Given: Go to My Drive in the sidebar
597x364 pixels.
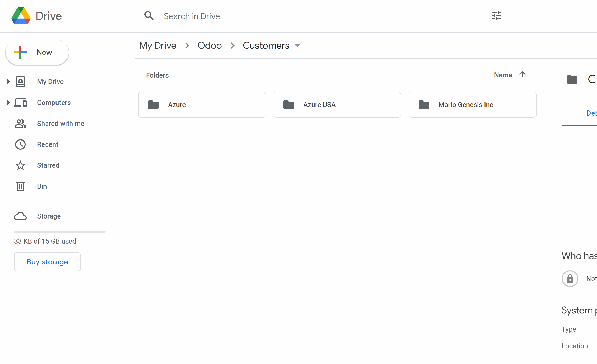Looking at the screenshot, I should (50, 82).
